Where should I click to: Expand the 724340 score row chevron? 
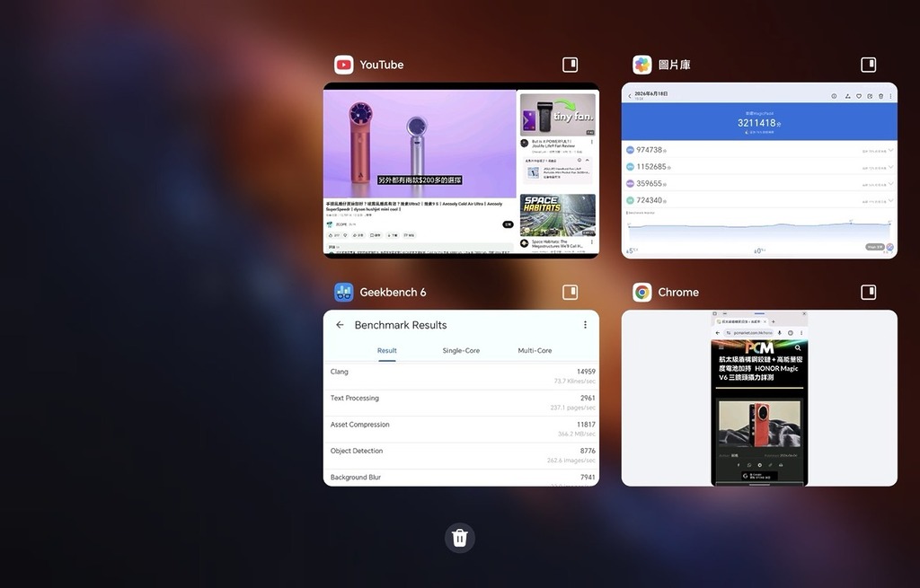click(x=890, y=200)
